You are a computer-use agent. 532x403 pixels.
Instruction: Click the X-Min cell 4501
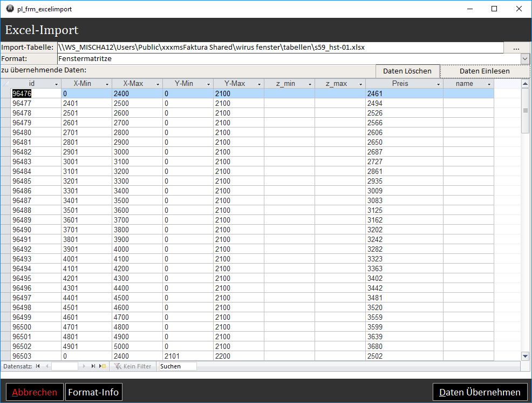(x=86, y=307)
